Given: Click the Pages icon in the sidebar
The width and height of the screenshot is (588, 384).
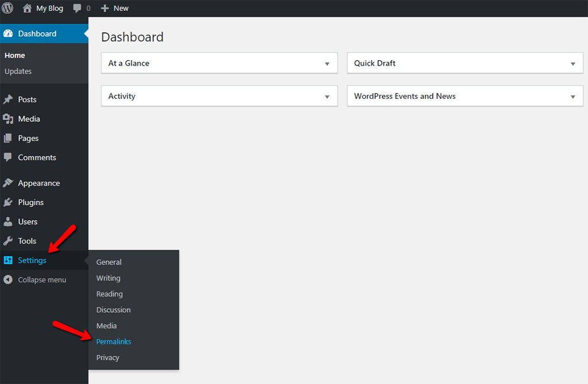Looking at the screenshot, I should (9, 138).
